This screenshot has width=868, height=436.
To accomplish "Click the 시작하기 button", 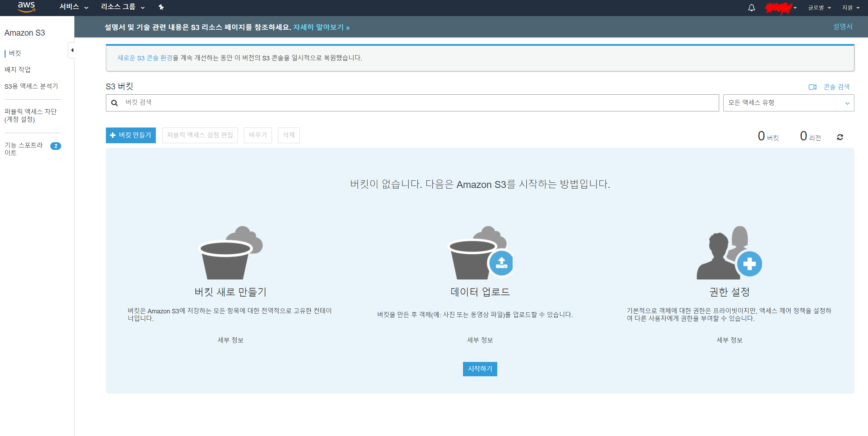I will point(480,369).
